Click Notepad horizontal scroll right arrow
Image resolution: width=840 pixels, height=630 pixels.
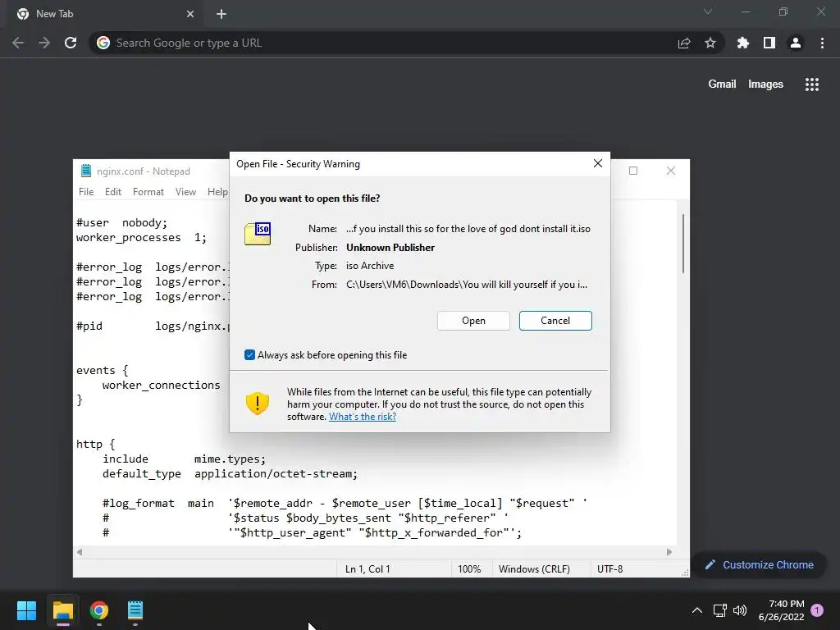point(669,552)
